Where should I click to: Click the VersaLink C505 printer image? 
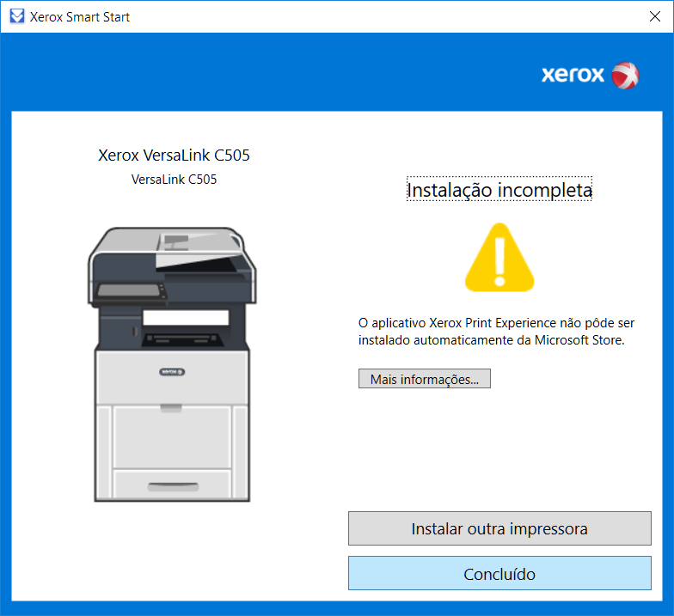pos(172,364)
